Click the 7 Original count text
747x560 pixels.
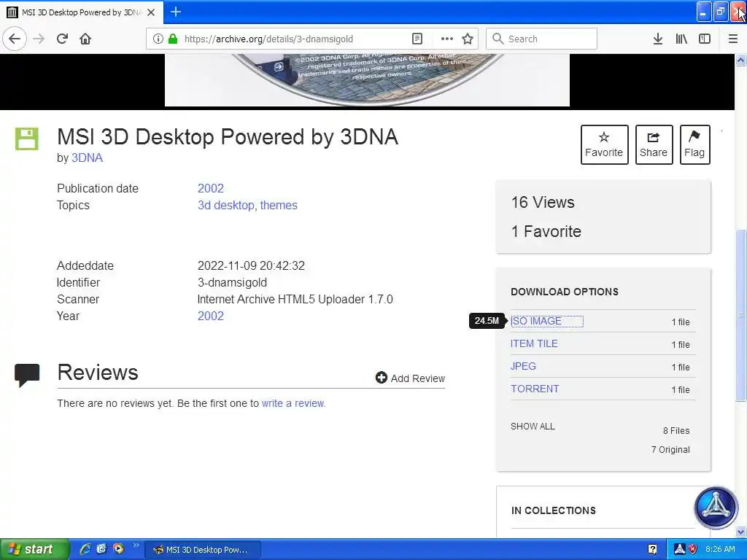point(670,449)
